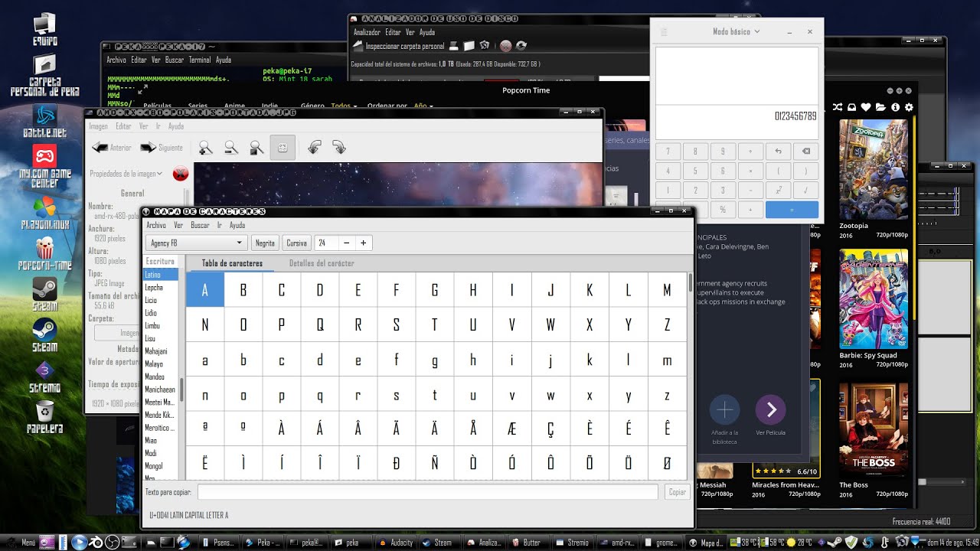Toggle Cursiva in character map
Screen dimensions: 980x551
pyautogui.click(x=296, y=243)
